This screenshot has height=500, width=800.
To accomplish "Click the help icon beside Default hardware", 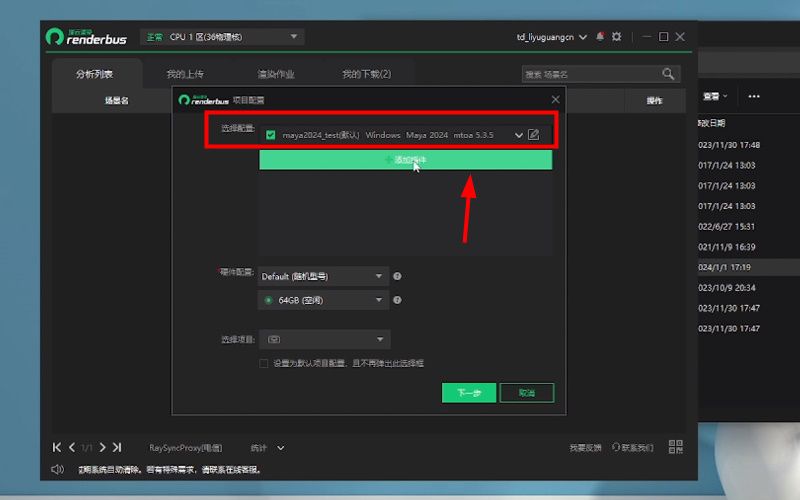I will 397,276.
